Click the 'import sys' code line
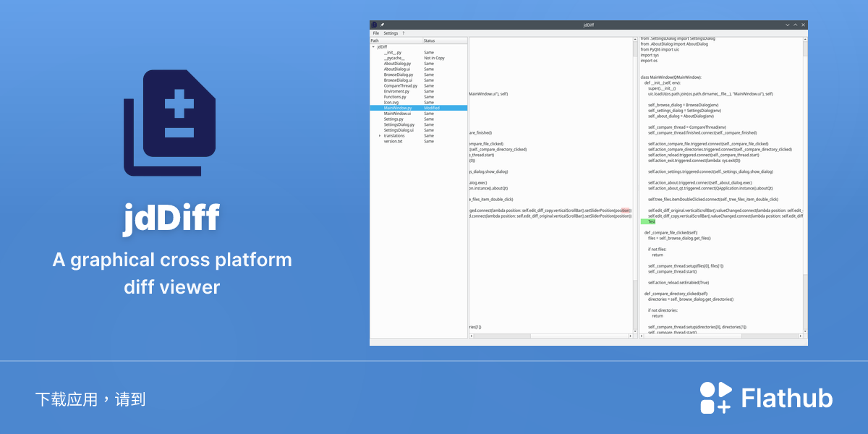Image resolution: width=868 pixels, height=434 pixels. tap(650, 55)
